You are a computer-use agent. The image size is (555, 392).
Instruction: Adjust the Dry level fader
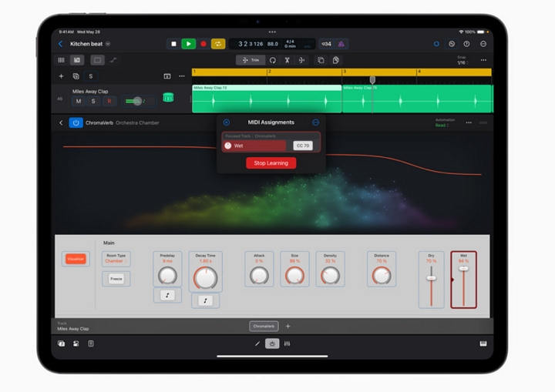431,279
